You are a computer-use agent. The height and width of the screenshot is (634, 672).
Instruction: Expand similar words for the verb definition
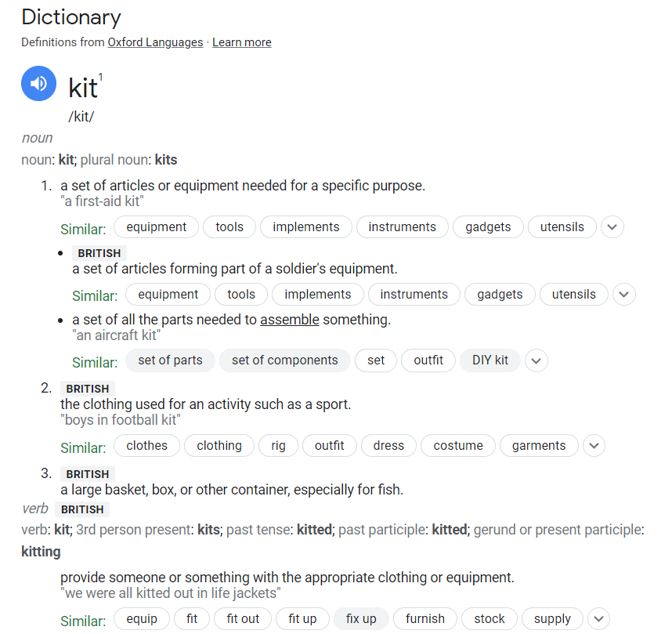[x=598, y=618]
